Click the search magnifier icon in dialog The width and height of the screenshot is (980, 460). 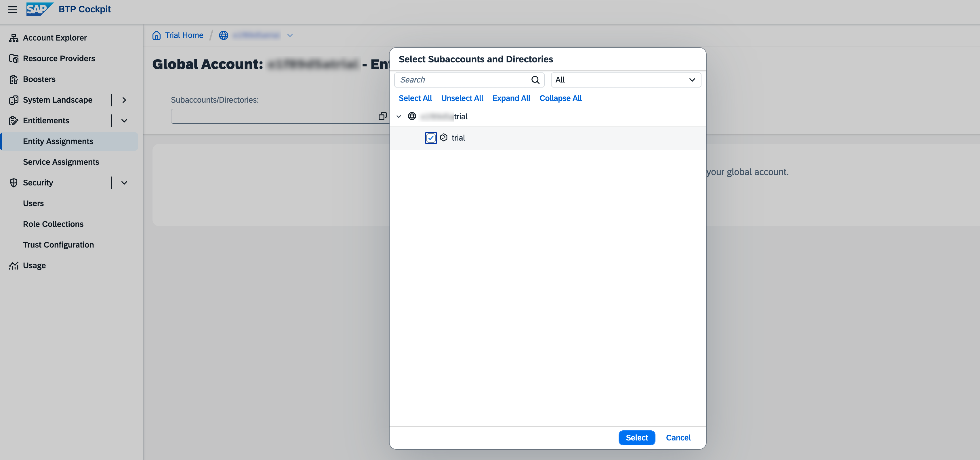[x=535, y=80]
